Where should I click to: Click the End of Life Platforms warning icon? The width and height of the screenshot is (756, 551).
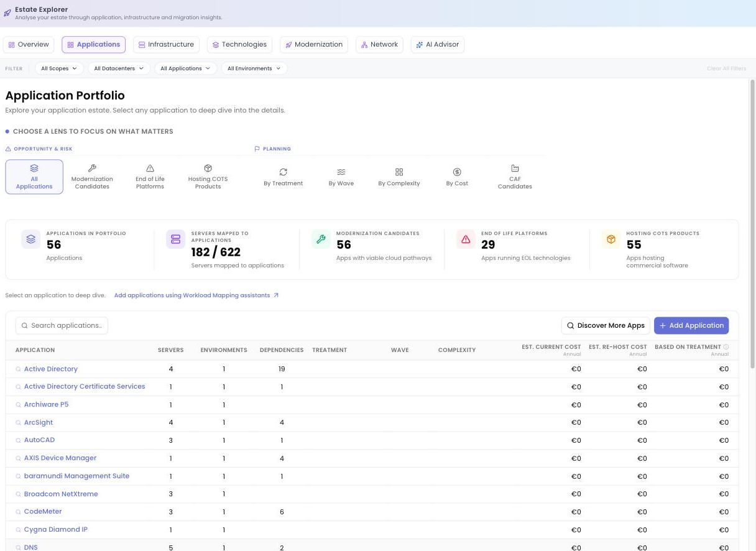pyautogui.click(x=466, y=239)
